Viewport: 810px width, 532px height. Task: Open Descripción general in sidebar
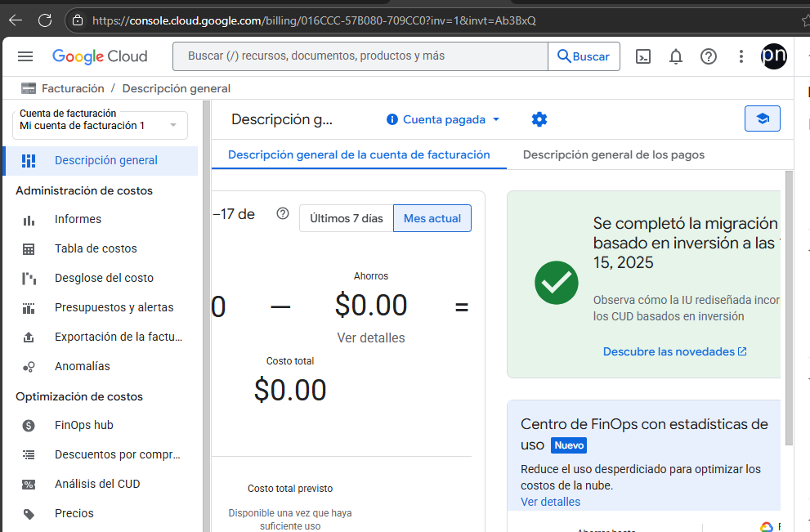(101, 161)
